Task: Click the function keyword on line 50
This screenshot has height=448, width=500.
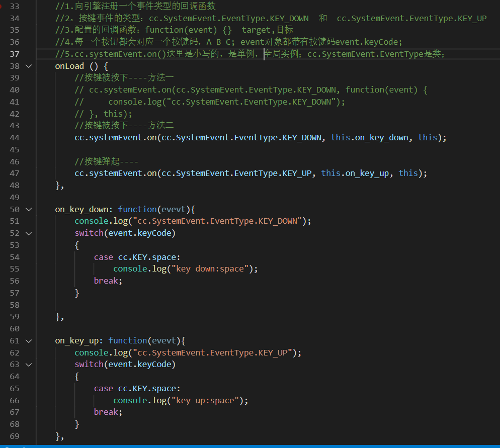Action: [x=137, y=209]
